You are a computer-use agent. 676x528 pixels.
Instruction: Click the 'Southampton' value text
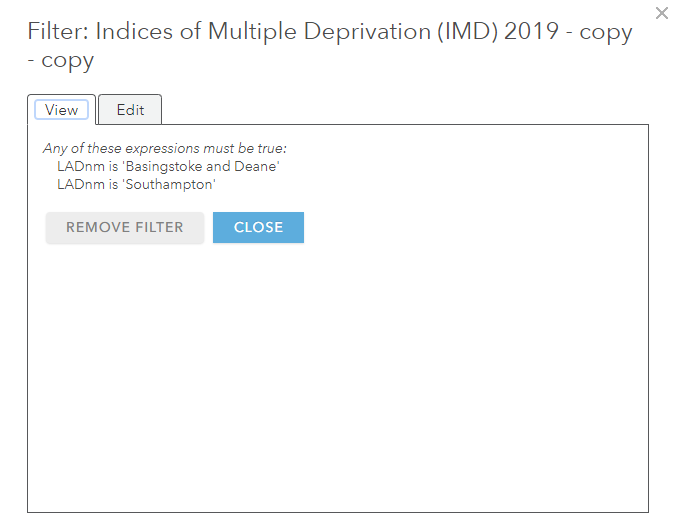point(169,184)
